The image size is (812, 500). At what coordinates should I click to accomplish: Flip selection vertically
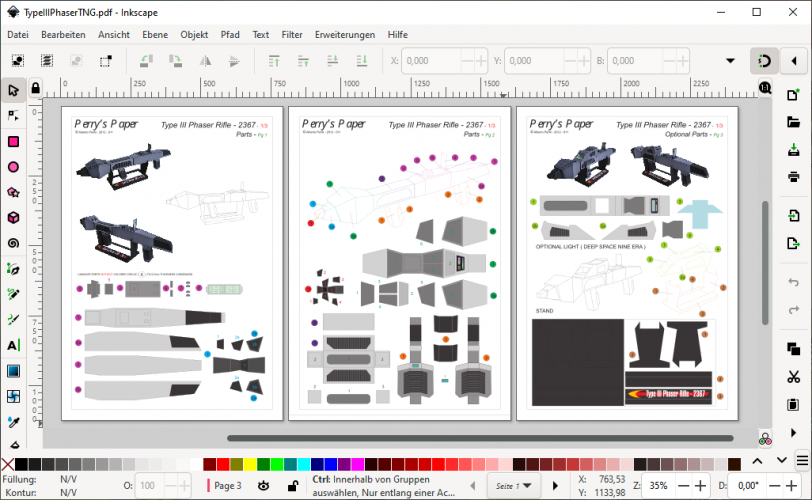point(234,61)
